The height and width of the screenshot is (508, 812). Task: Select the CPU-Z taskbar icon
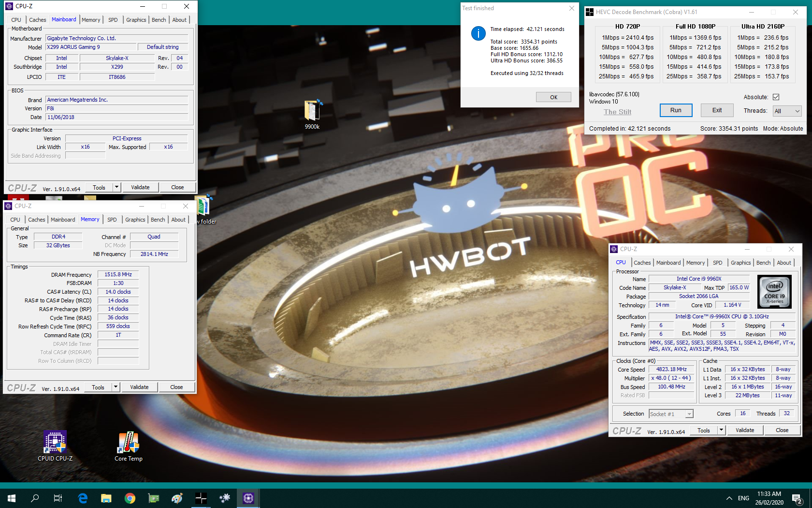(x=248, y=498)
